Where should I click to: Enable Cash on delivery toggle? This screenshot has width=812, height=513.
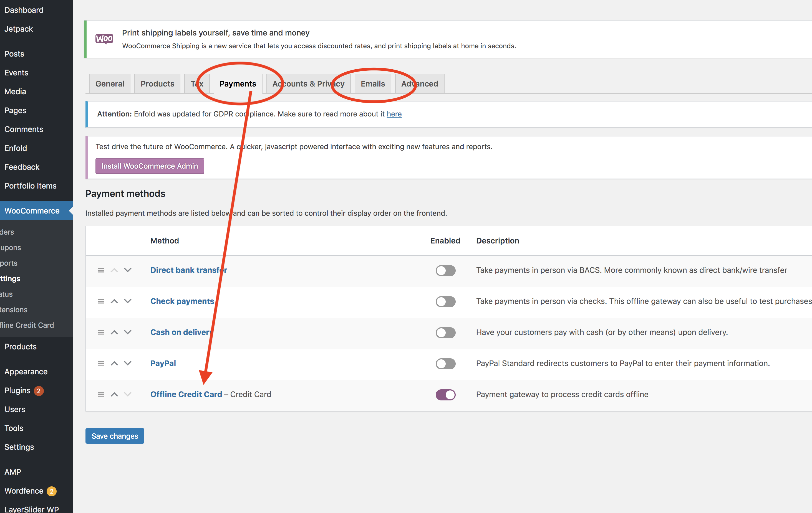pyautogui.click(x=445, y=332)
